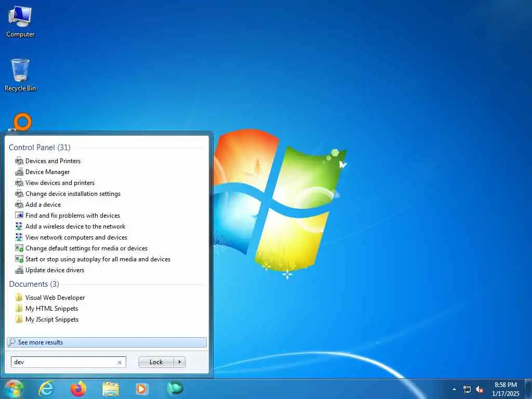The height and width of the screenshot is (399, 532).
Task: Click the My JScript Snippets folder icon
Action: coord(19,320)
